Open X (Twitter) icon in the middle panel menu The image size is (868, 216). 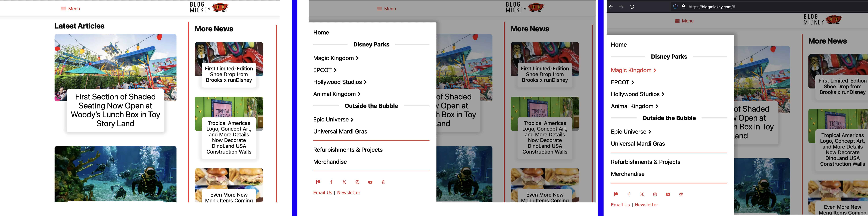click(x=344, y=182)
